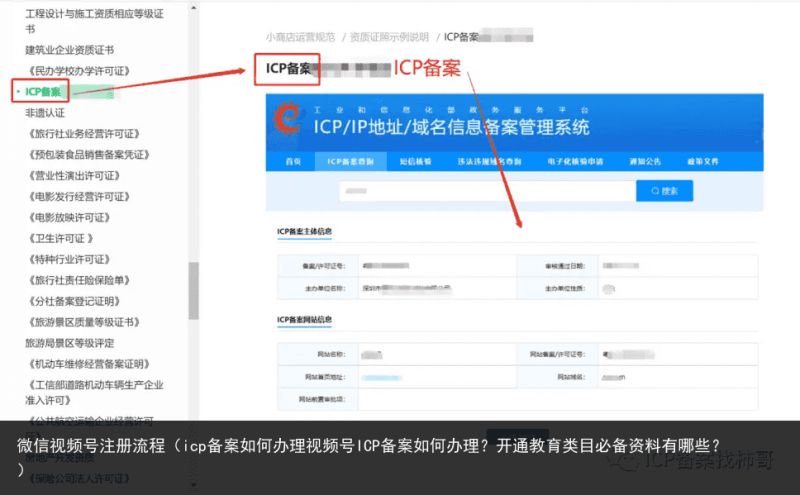Click the 备案/许可证号 label cell
The image size is (800, 495).
tap(318, 266)
